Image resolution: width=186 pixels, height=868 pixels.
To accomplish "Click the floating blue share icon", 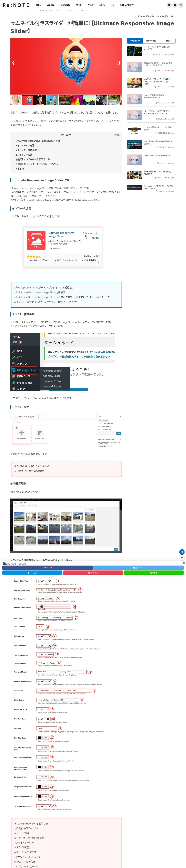I will pos(182,552).
